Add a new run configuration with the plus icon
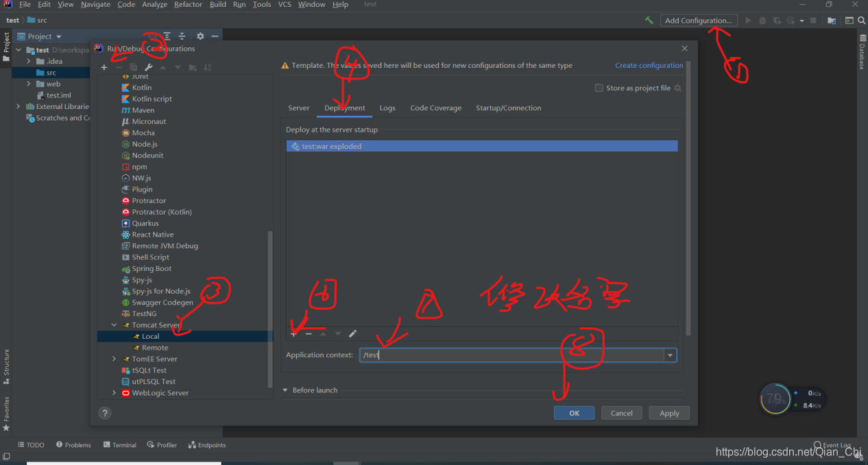This screenshot has width=868, height=465. [x=104, y=67]
